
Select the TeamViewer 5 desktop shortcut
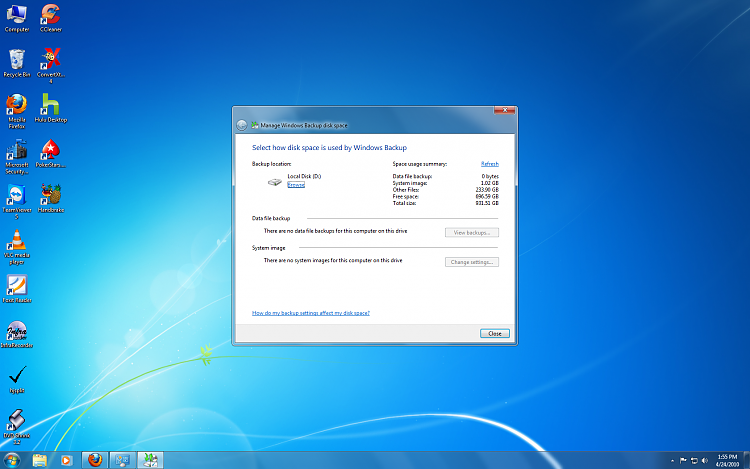[x=17, y=201]
